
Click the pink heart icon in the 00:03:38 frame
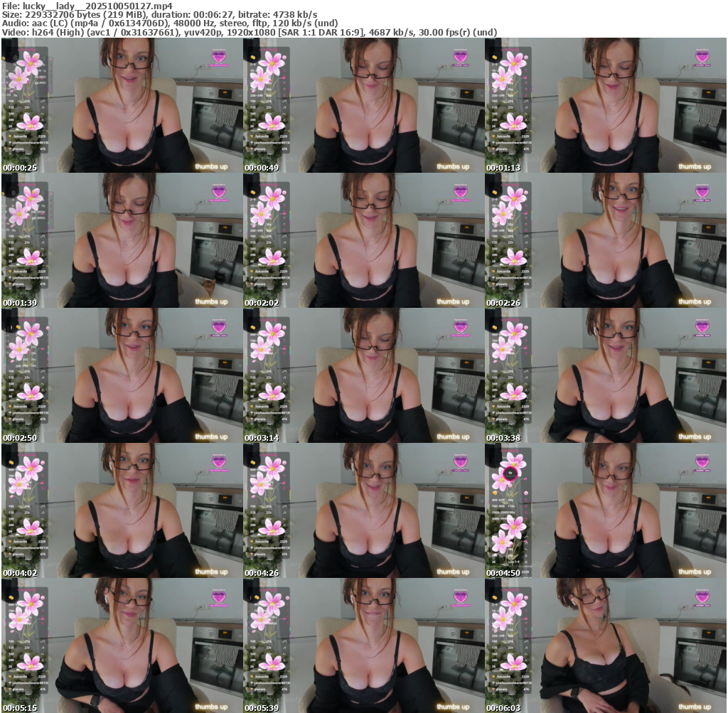coord(702,327)
